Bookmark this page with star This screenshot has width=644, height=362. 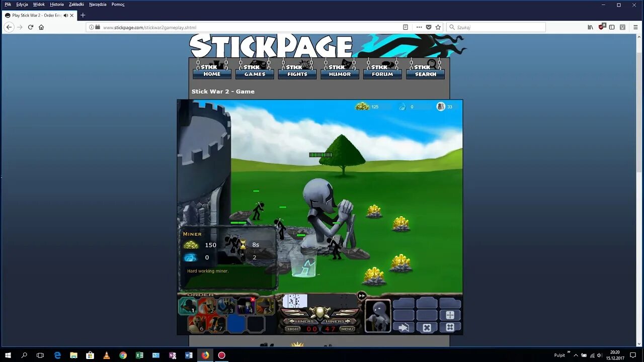pyautogui.click(x=438, y=27)
